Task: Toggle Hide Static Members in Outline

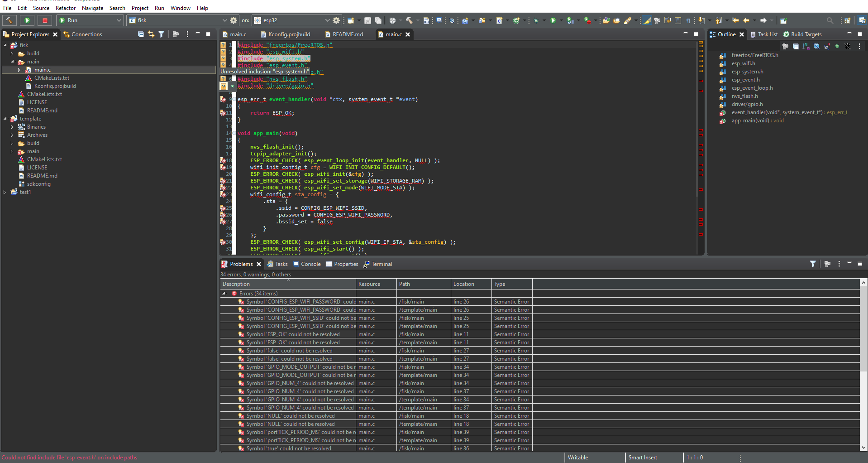Action: [827, 46]
